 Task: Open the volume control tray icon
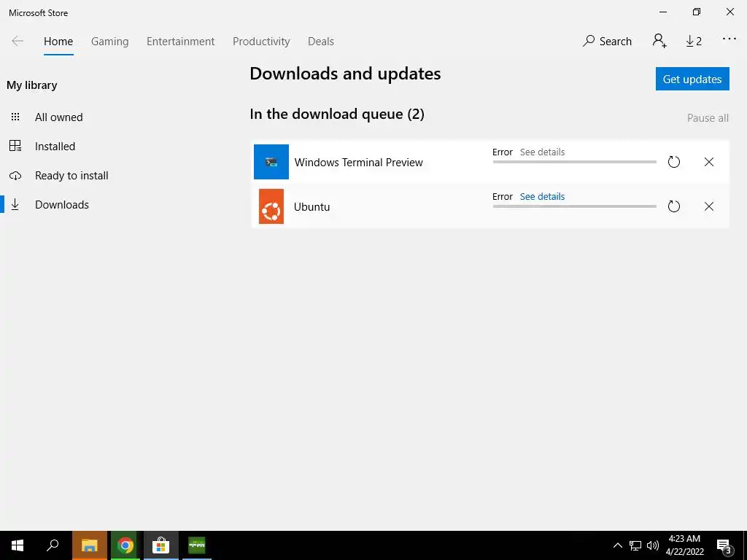653,545
